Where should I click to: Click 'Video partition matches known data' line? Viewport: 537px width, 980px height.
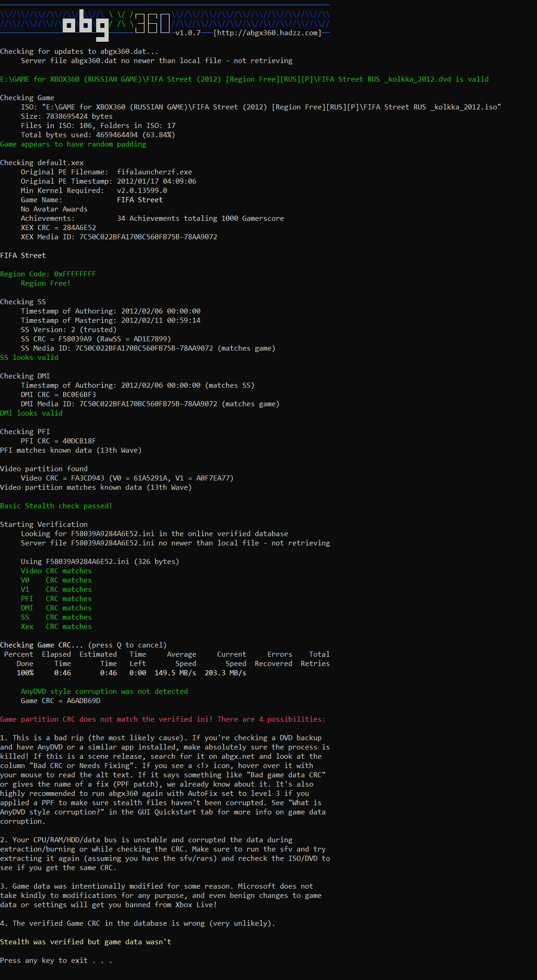(96, 487)
